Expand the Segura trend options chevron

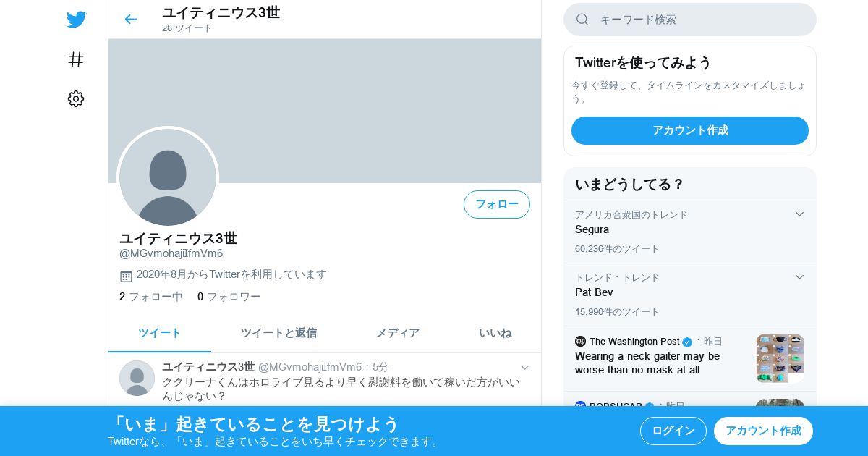799,214
